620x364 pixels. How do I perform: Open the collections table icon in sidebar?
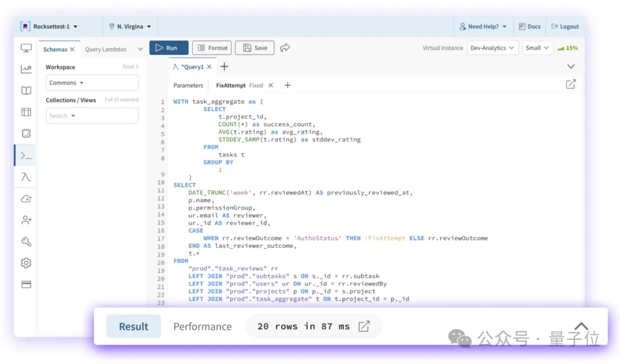click(26, 112)
